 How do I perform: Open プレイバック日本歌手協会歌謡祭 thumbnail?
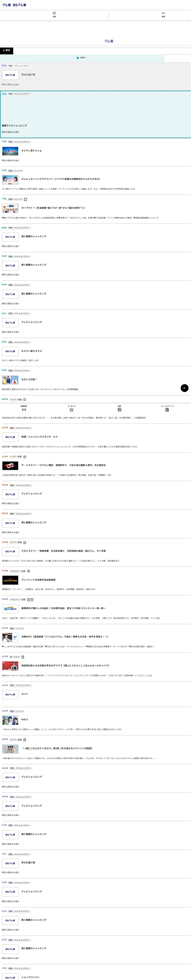click(x=10, y=580)
